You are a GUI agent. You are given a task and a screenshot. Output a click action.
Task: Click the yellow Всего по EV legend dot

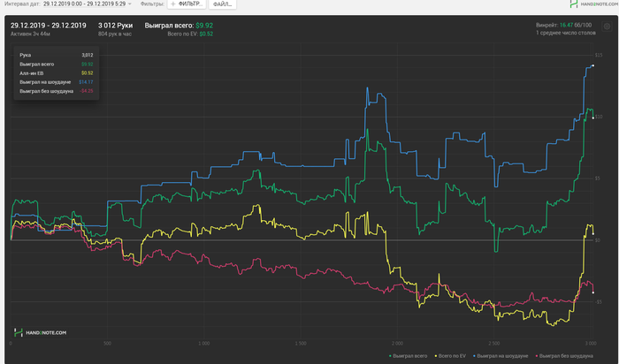(x=435, y=356)
